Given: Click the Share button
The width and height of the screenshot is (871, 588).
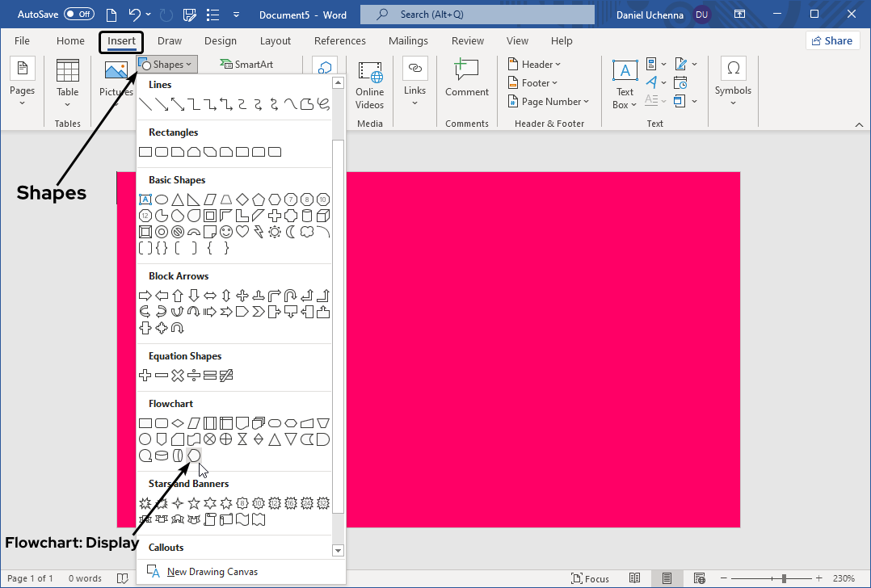Looking at the screenshot, I should tap(832, 40).
